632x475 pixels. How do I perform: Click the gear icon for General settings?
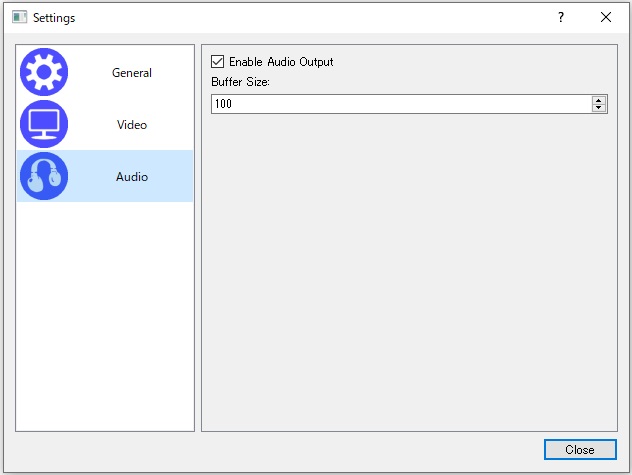pos(44,72)
